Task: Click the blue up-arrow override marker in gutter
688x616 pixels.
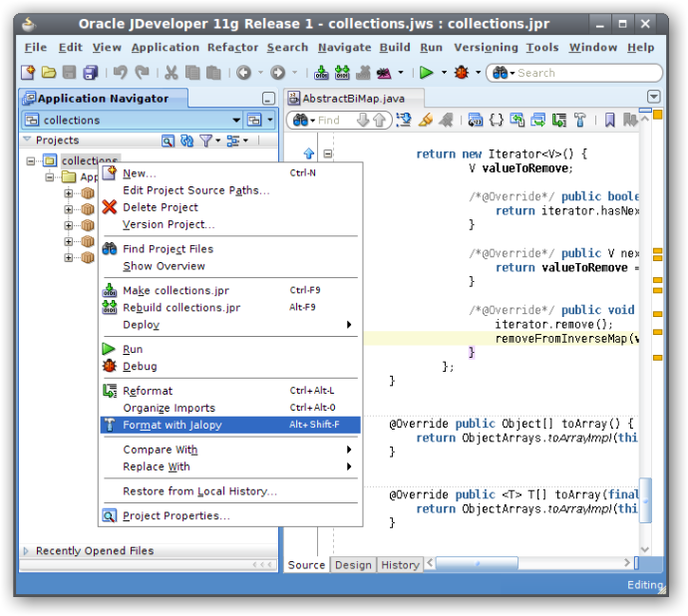Action: click(x=309, y=154)
